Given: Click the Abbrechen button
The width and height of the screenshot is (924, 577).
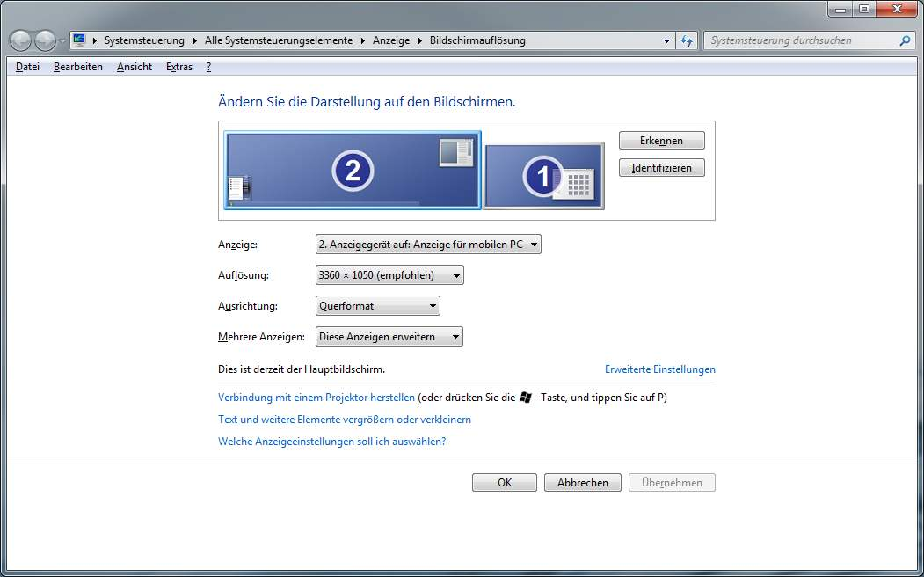Looking at the screenshot, I should tap(583, 483).
